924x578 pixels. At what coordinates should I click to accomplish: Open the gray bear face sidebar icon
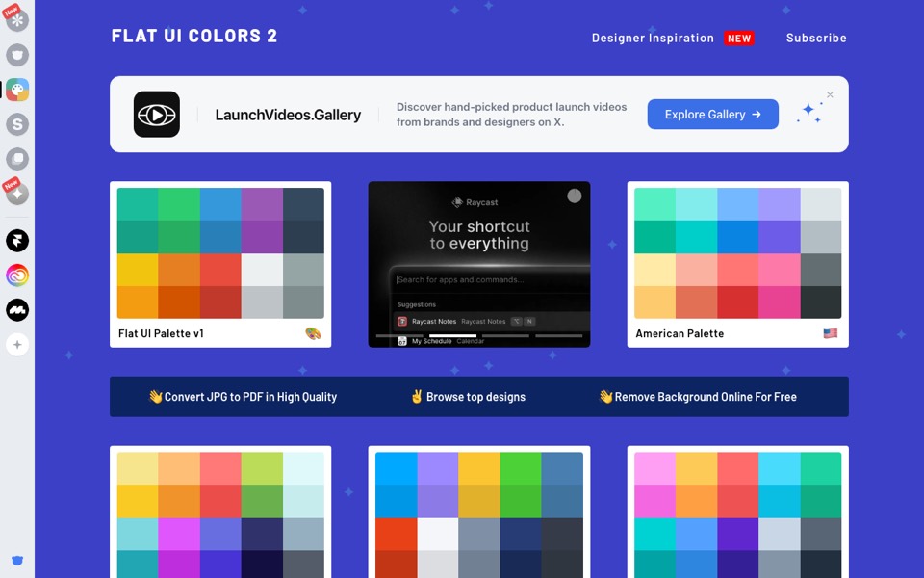tap(17, 55)
